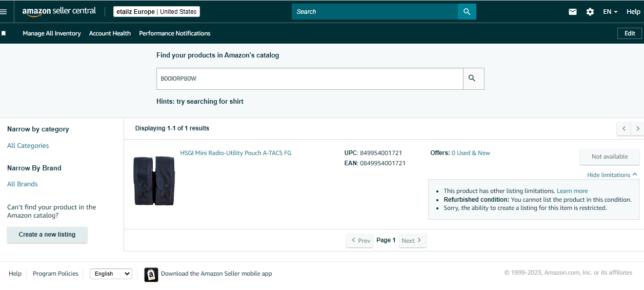Click the 0 Used & New offers link

click(x=471, y=153)
